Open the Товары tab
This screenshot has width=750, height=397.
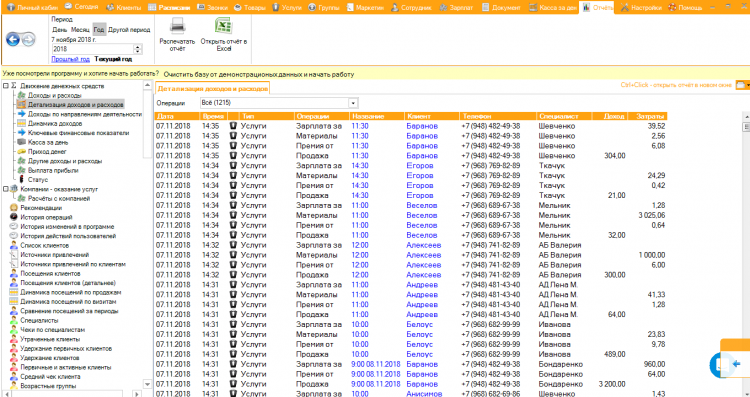(x=250, y=7)
